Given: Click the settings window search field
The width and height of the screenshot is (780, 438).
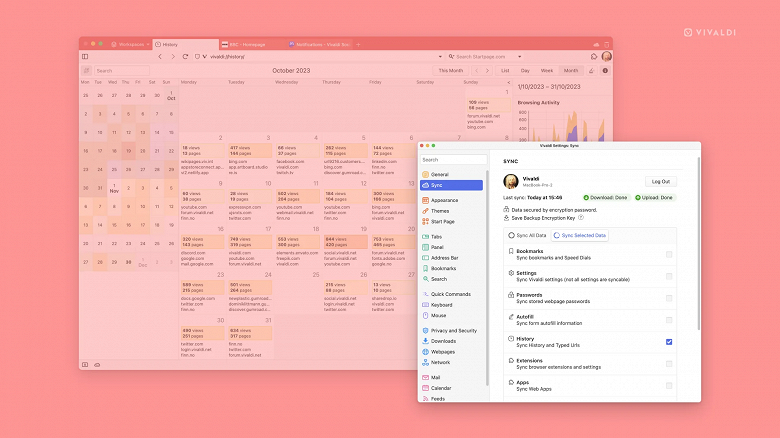Looking at the screenshot, I should [x=454, y=160].
